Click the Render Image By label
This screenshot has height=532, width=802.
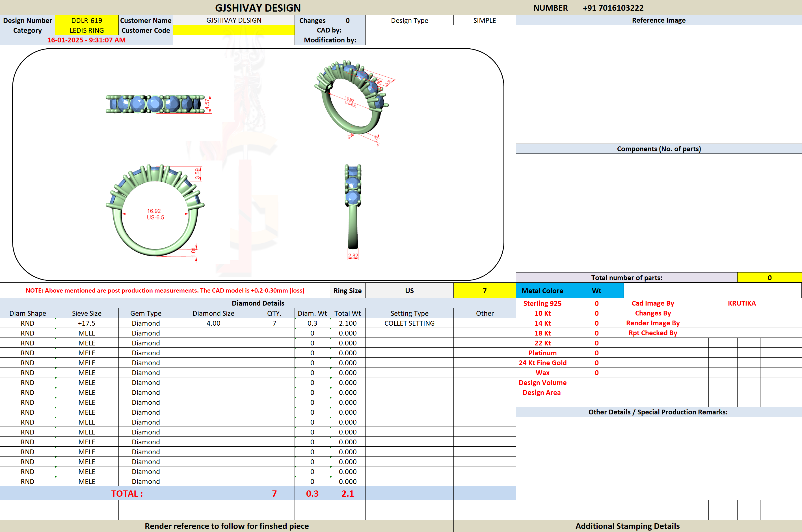pyautogui.click(x=653, y=323)
